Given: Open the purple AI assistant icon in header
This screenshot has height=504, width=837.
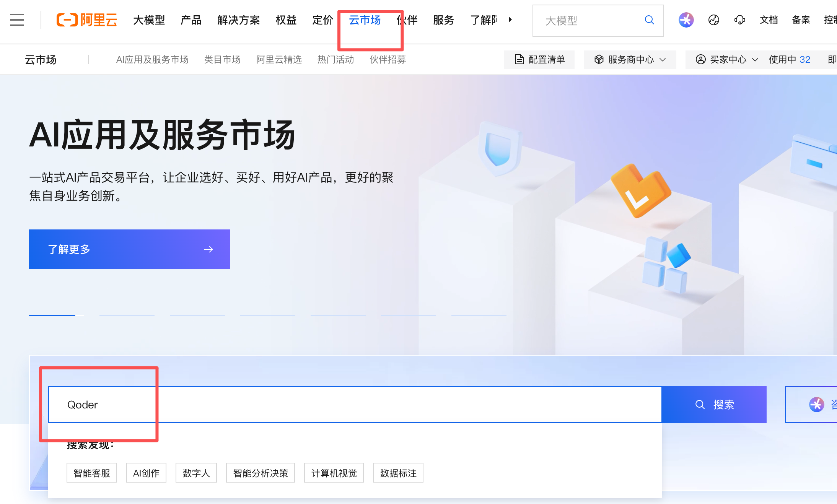Looking at the screenshot, I should point(686,20).
